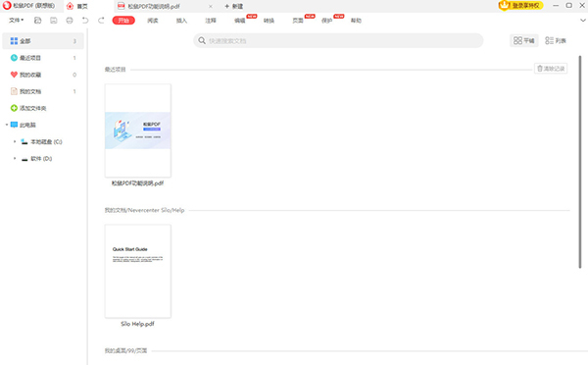Switch to 列表 list view
The height and width of the screenshot is (365, 588).
tap(556, 40)
